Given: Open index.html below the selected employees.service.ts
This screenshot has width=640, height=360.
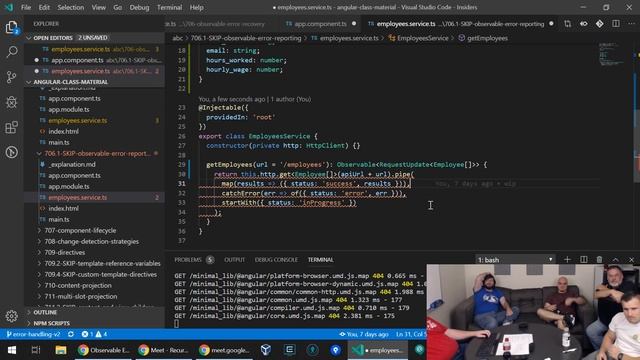Looking at the screenshot, I should coord(63,208).
